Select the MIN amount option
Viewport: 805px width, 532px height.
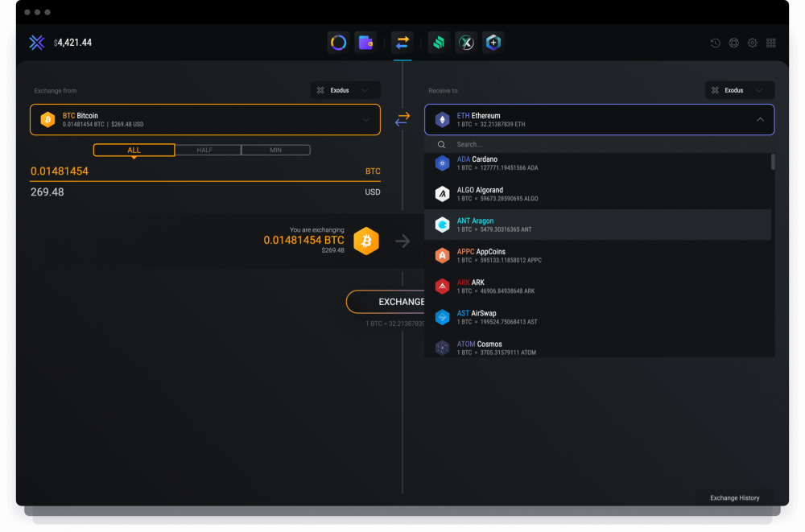tap(275, 150)
